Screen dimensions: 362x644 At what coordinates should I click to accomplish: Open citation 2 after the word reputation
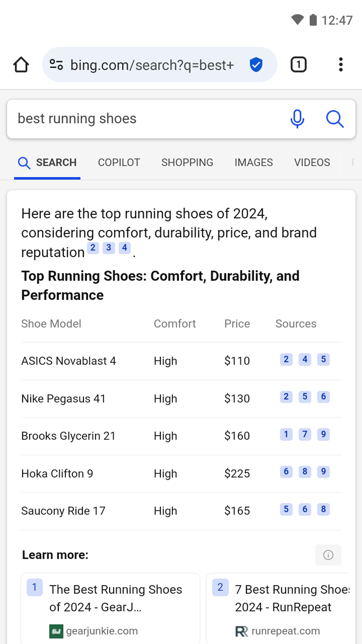tap(93, 248)
